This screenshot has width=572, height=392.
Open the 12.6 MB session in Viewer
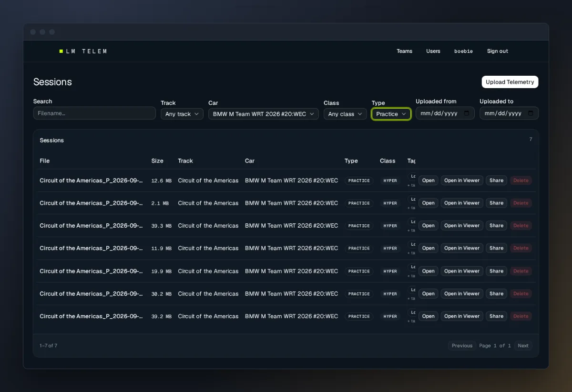pyautogui.click(x=462, y=181)
